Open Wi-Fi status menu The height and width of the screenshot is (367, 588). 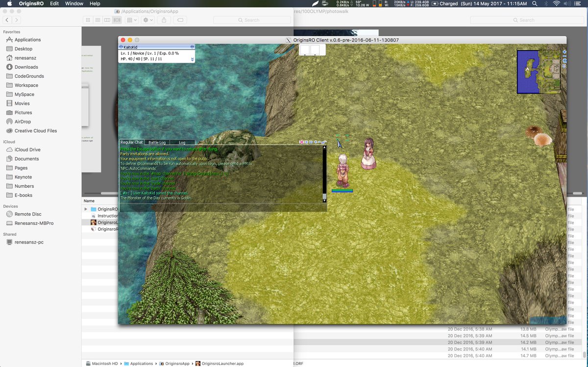coord(557,3)
